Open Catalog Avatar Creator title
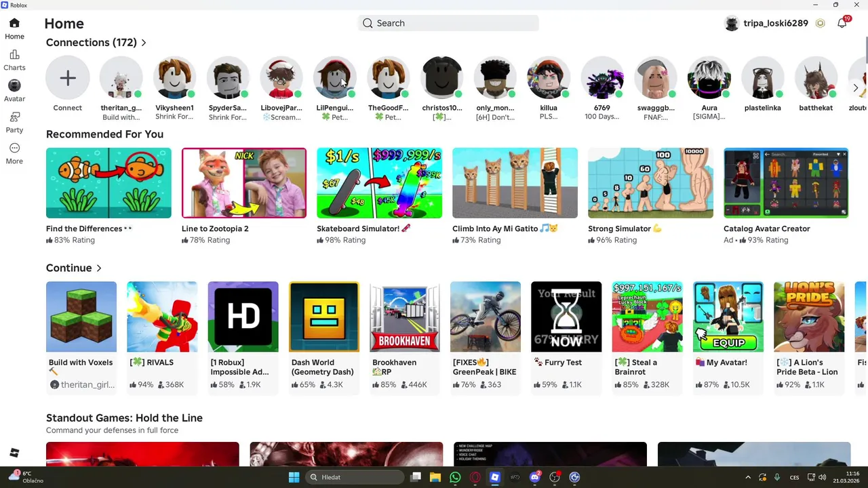This screenshot has height=488, width=868. tap(767, 228)
